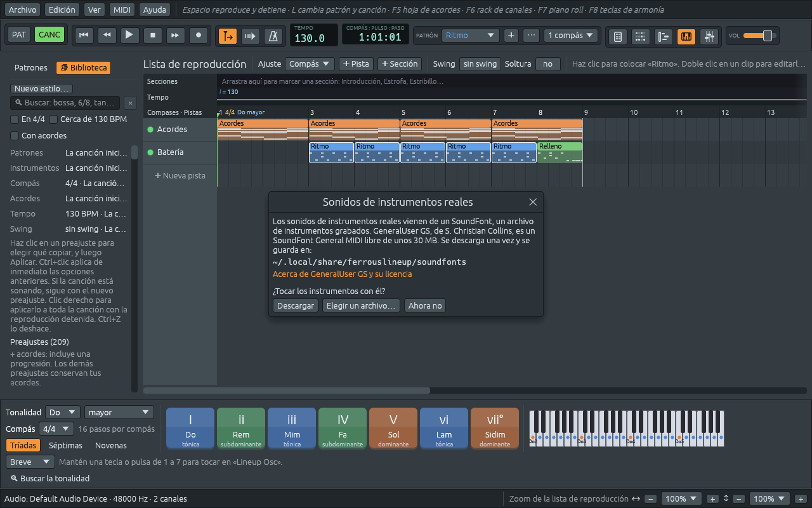Open the chord sheet view icon
Image resolution: width=812 pixels, height=508 pixels.
click(618, 36)
